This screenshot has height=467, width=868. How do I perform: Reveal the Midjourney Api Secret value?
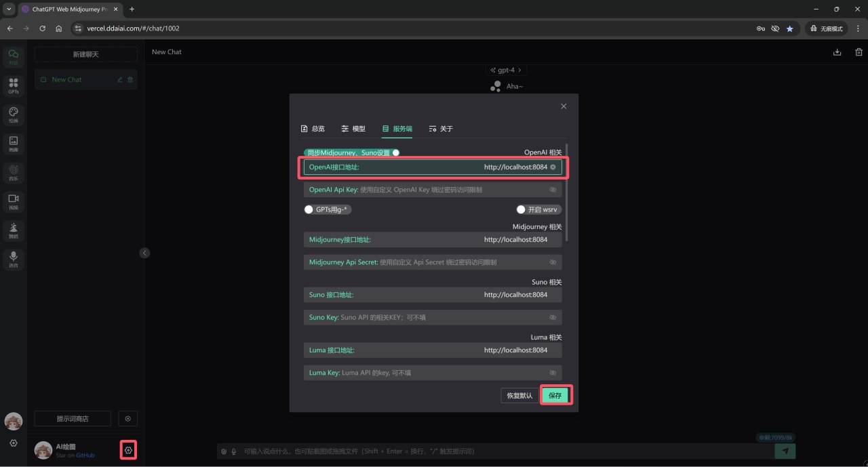[553, 262]
